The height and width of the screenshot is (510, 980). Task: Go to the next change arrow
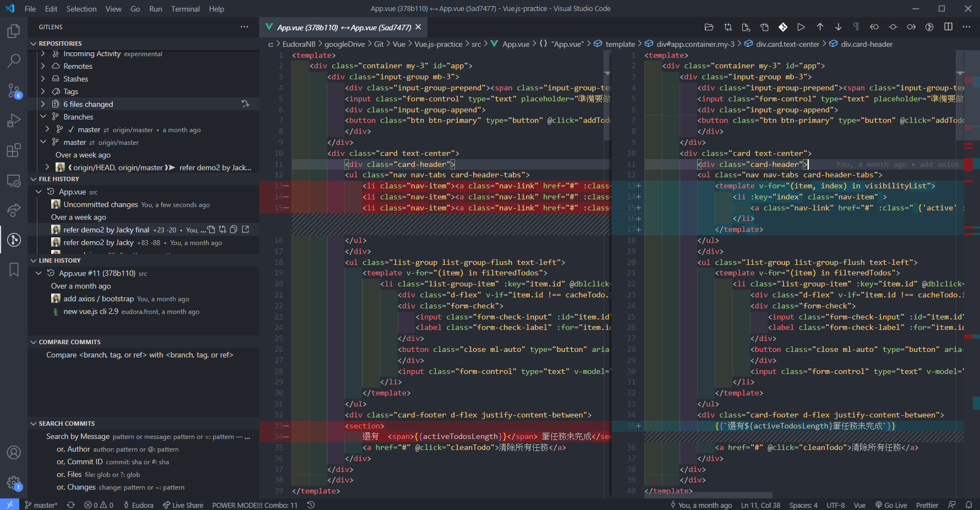coord(838,27)
